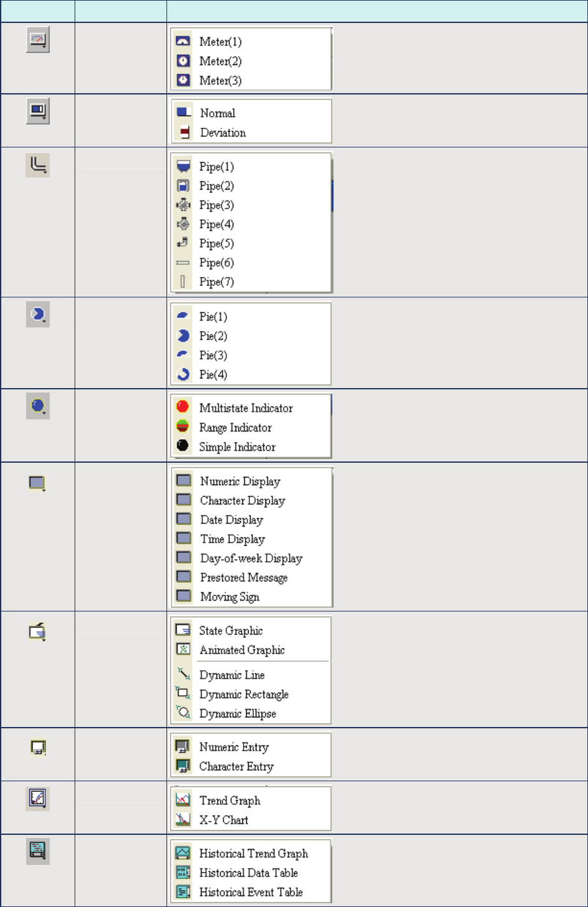Screen dimensions: 588x907
Task: Select Day-of-week Display entry
Action: (x=251, y=558)
